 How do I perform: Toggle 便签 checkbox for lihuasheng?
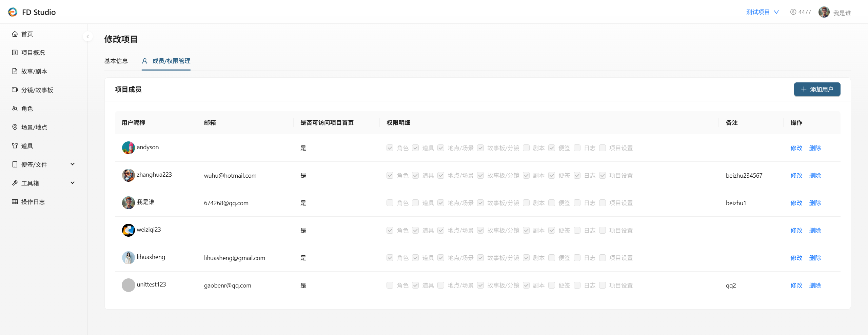pyautogui.click(x=552, y=258)
